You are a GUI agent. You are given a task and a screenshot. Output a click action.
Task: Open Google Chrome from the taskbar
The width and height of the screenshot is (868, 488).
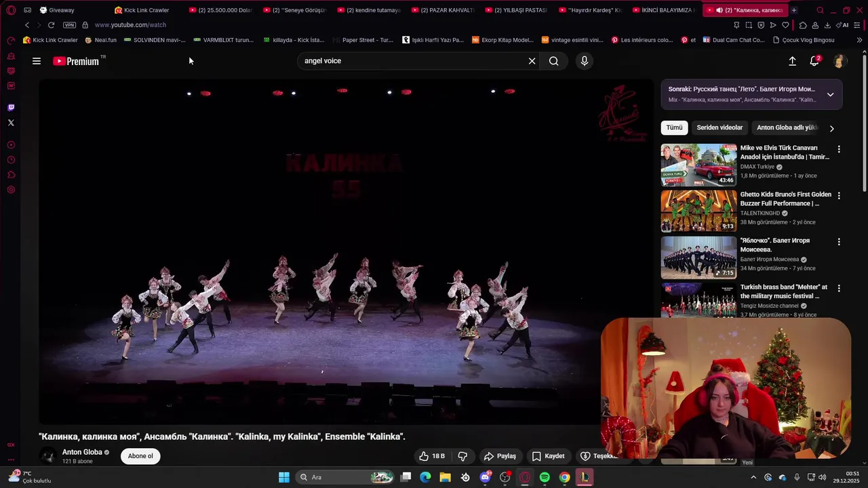(564, 477)
